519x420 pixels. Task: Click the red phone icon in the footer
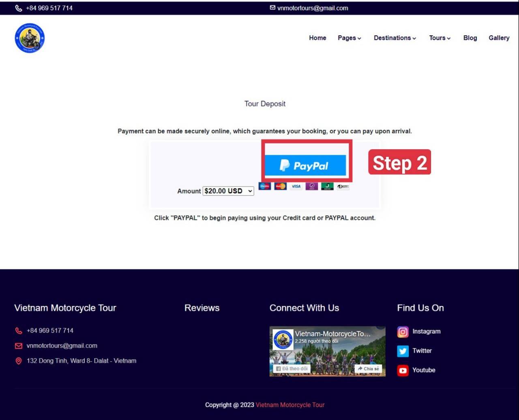pyautogui.click(x=19, y=331)
